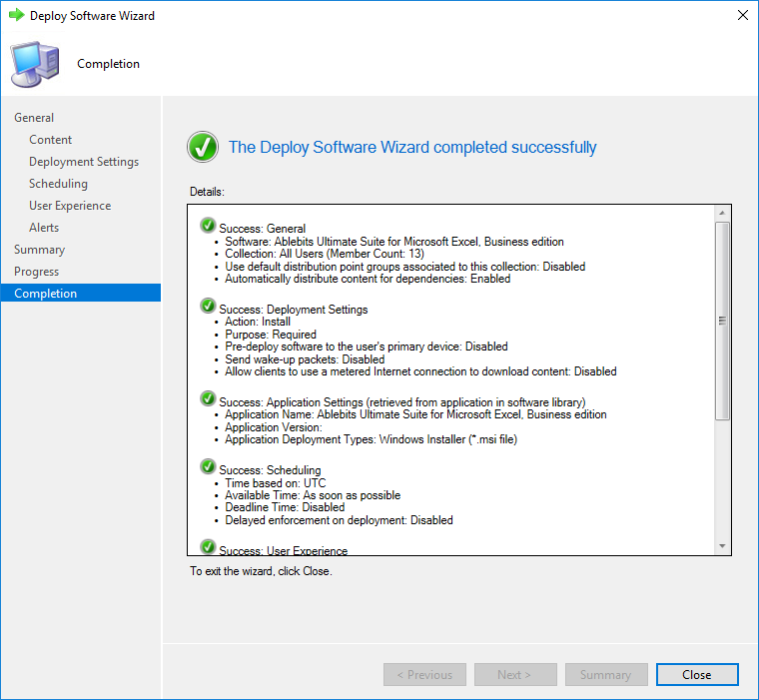Click the disabled Summary button

pos(606,674)
